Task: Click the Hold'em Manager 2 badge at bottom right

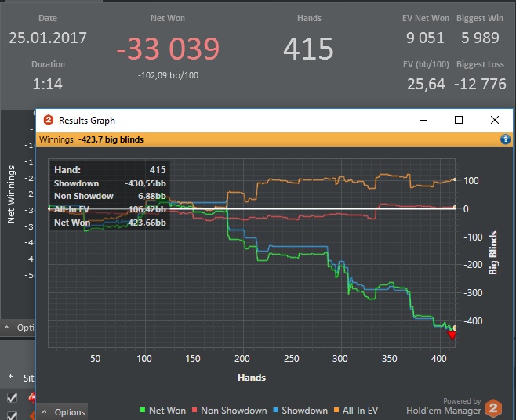Action: point(493,408)
